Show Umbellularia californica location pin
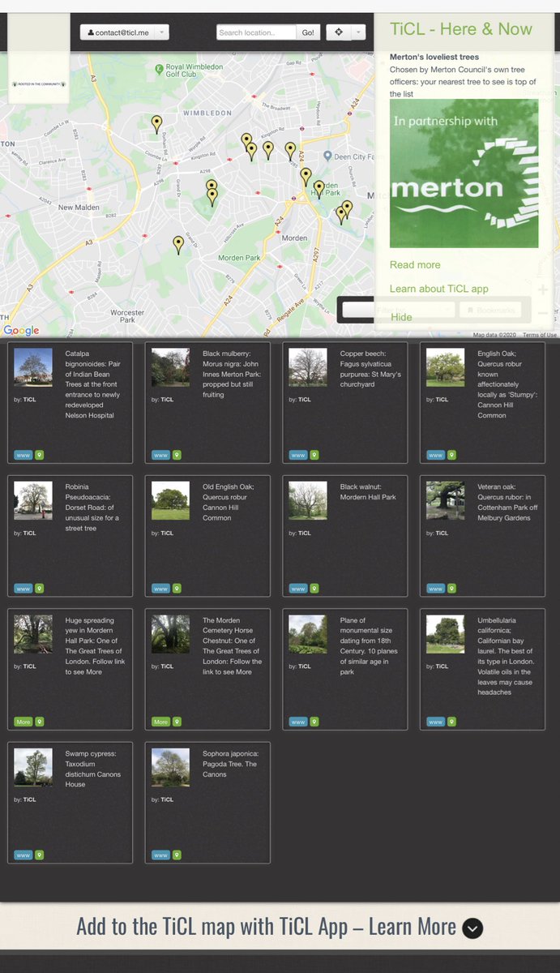 (x=451, y=722)
